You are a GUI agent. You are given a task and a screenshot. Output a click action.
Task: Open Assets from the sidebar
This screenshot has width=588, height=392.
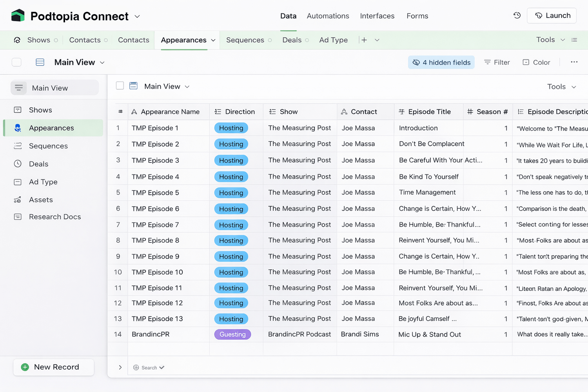point(41,200)
